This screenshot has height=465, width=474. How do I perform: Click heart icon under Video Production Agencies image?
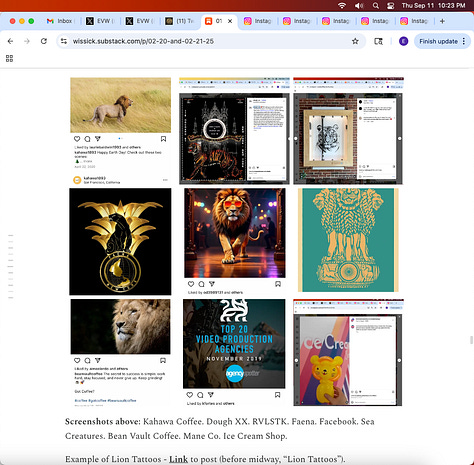[x=190, y=395]
